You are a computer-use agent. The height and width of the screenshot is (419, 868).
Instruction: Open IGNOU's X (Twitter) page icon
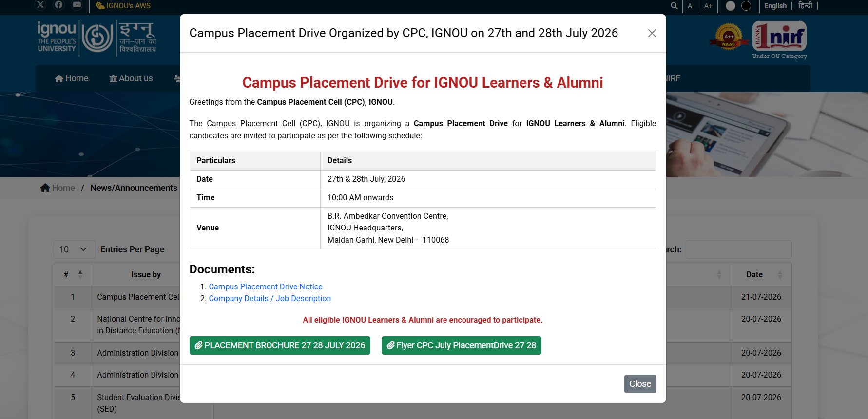(40, 5)
